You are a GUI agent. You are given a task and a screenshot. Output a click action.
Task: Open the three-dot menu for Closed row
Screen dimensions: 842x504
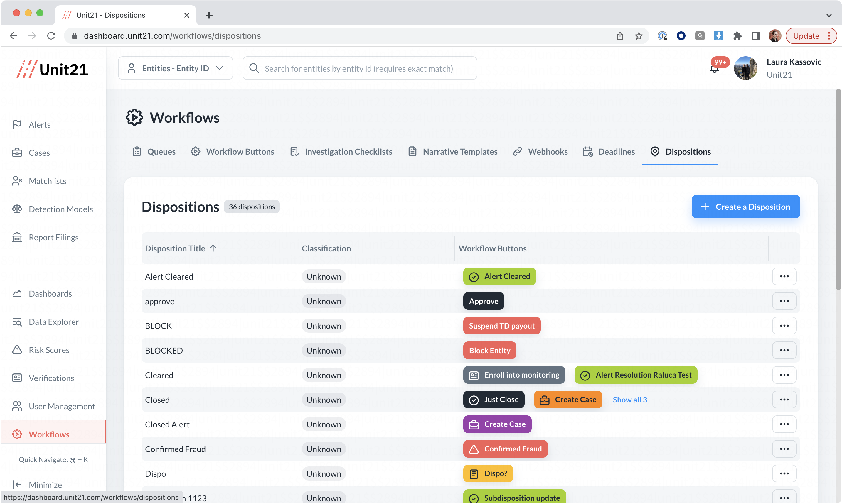coord(784,400)
